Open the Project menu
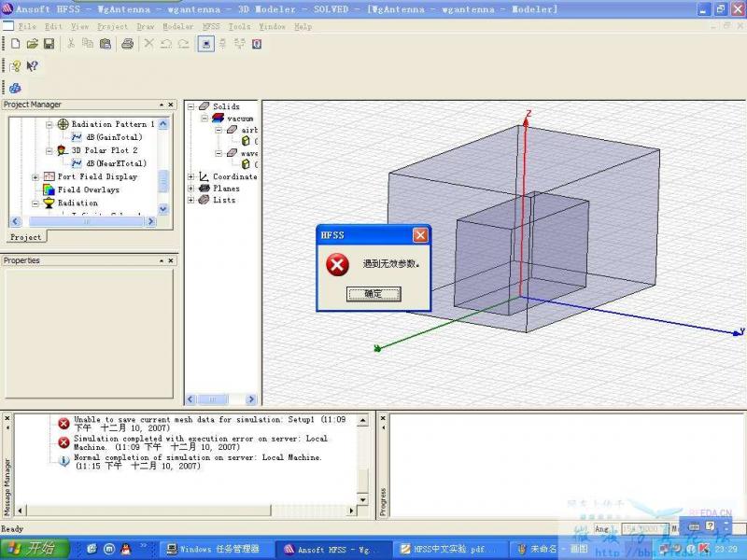The height and width of the screenshot is (560, 747). 112,27
